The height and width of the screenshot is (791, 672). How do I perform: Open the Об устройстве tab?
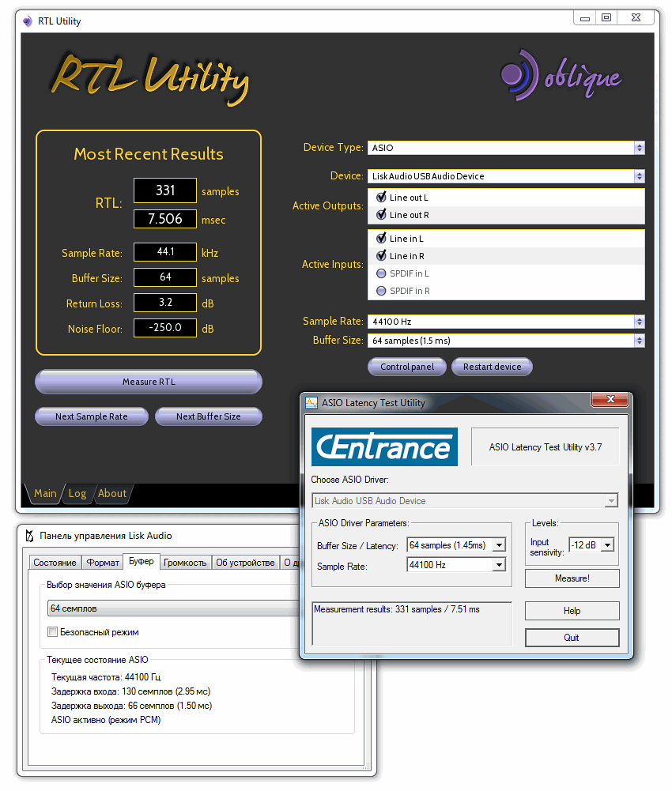click(245, 563)
